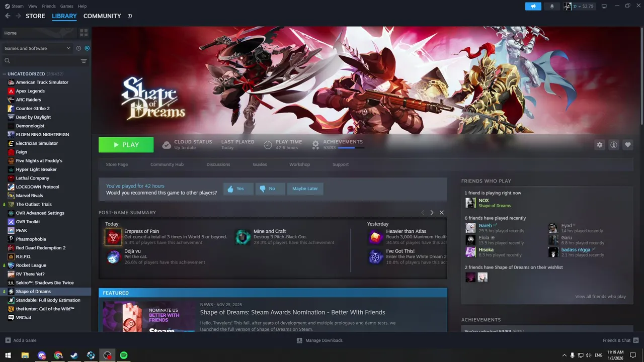Screen dimensions: 644x362
Task: Open the Store Page link
Action: click(x=117, y=164)
